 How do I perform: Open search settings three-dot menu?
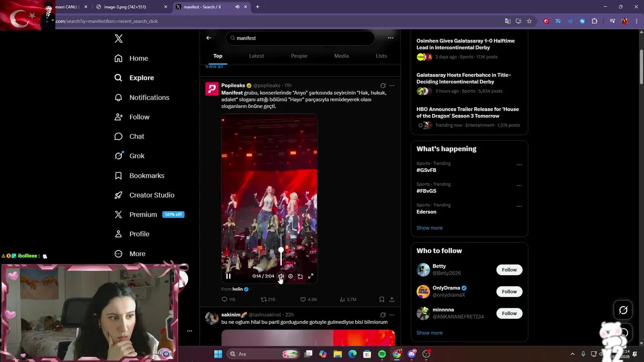[390, 38]
